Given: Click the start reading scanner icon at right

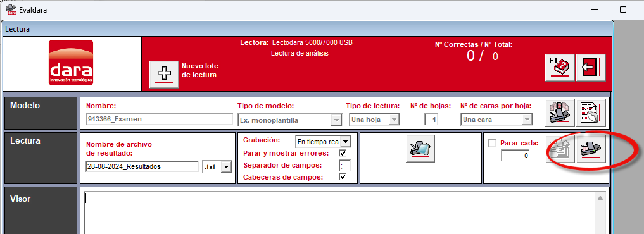Looking at the screenshot, I should coord(591,149).
